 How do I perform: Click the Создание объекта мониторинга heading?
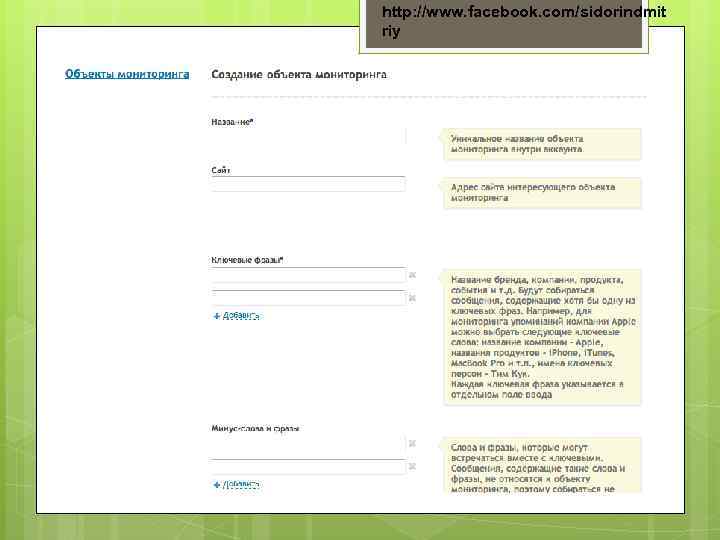coord(298,74)
